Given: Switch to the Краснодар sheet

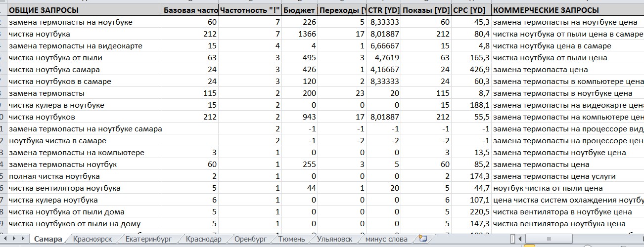Looking at the screenshot, I should (x=203, y=239).
